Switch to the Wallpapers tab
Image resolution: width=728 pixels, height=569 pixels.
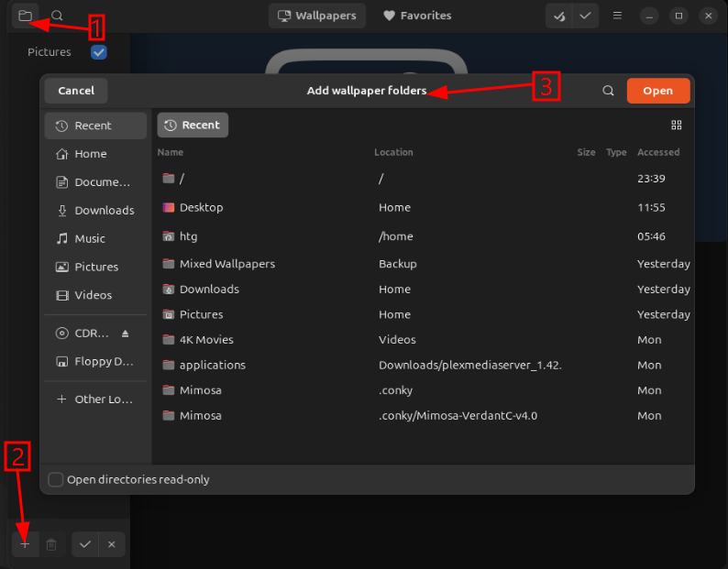[317, 16]
